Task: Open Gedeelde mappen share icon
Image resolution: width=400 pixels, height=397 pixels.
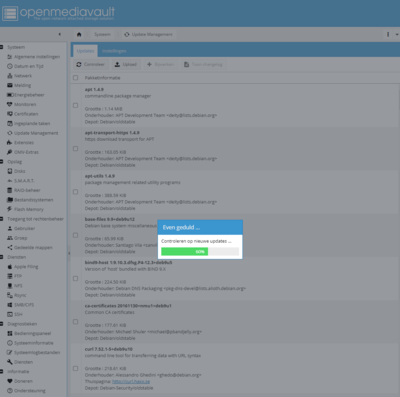Action: click(x=10, y=247)
